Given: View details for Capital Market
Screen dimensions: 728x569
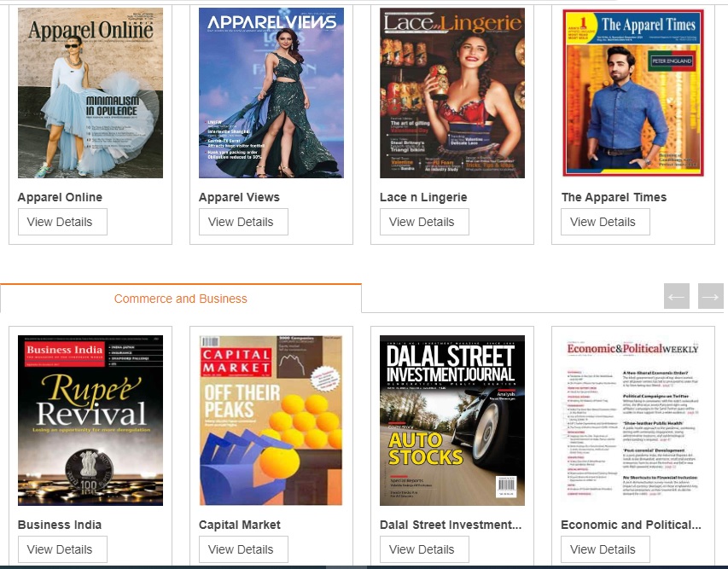Looking at the screenshot, I should (x=243, y=549).
